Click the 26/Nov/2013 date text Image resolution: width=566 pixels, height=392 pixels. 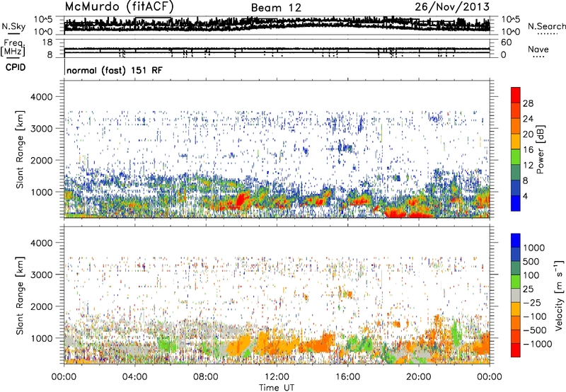[452, 6]
